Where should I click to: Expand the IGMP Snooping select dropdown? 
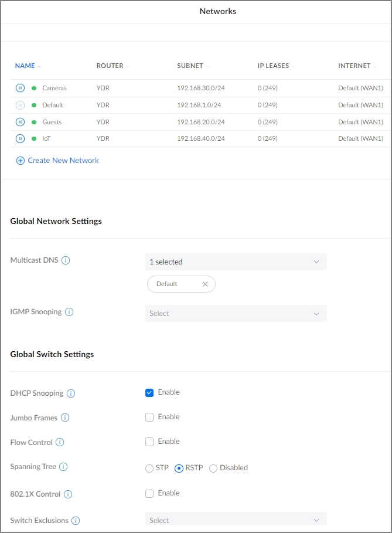(236, 314)
